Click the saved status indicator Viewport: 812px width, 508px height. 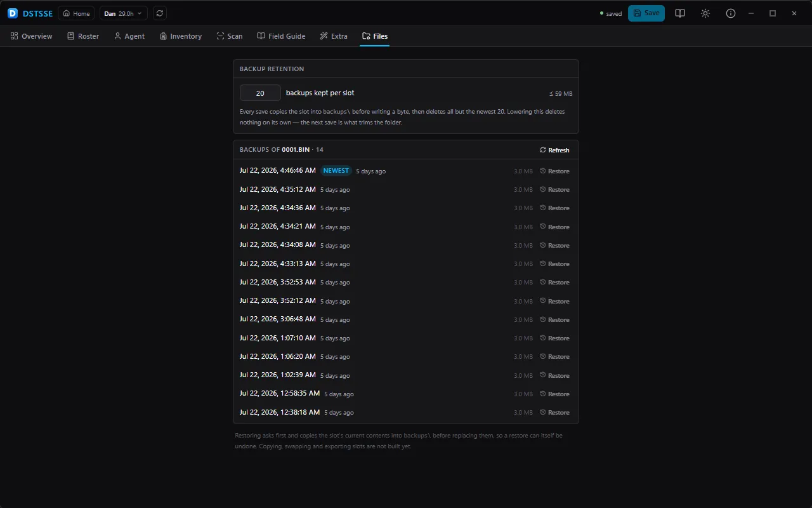click(x=611, y=13)
